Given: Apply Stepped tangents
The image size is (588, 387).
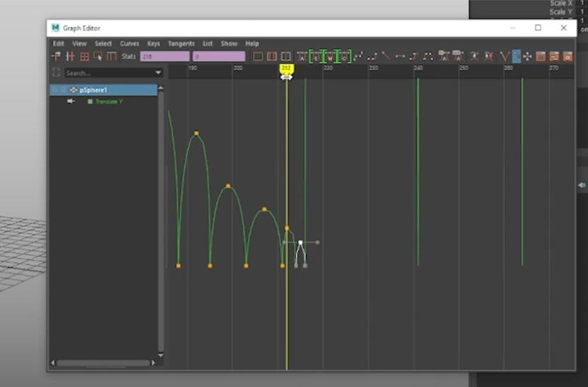Looking at the screenshot, I should click(x=413, y=57).
